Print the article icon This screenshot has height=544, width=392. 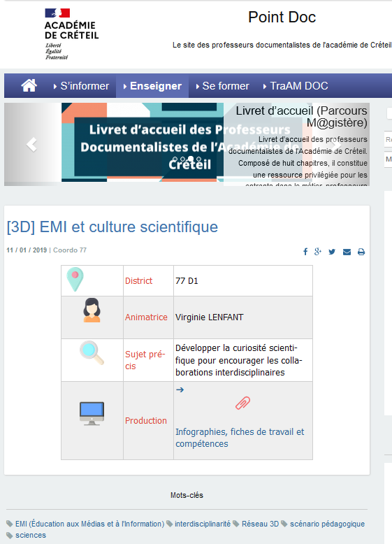361,252
